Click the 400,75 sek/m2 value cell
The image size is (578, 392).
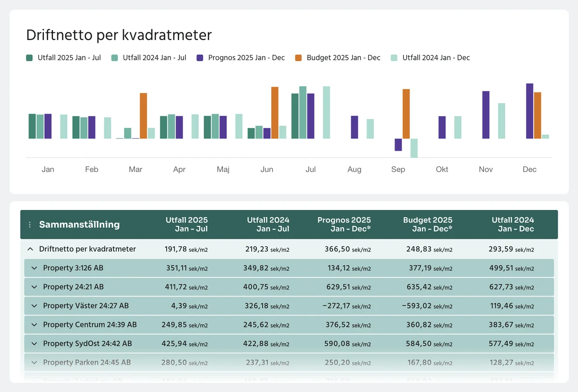tap(266, 287)
